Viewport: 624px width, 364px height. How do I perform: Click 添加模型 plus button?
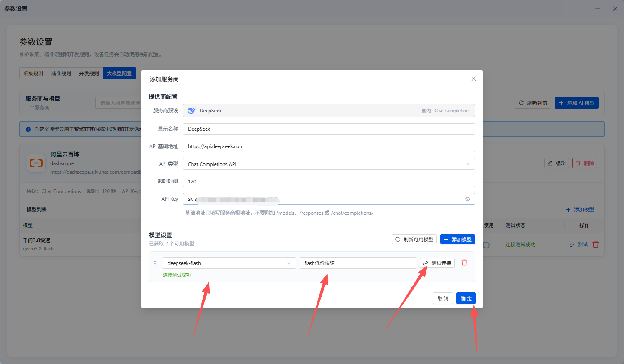tap(458, 239)
